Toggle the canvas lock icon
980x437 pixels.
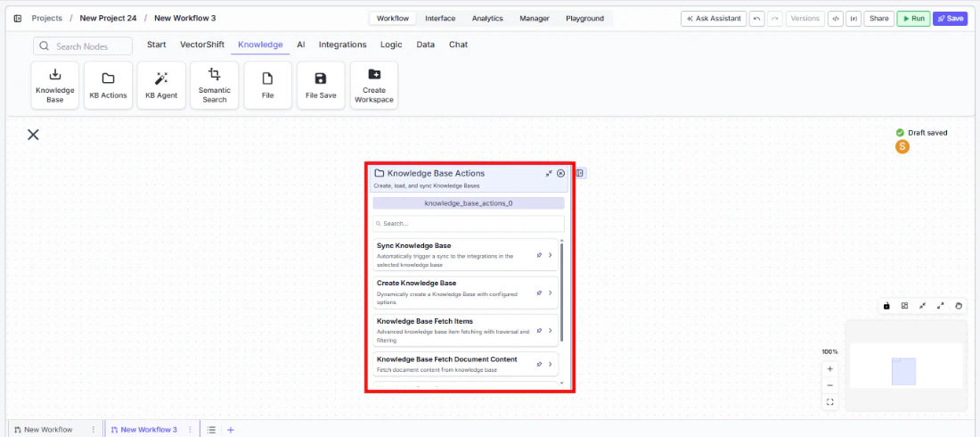886,306
